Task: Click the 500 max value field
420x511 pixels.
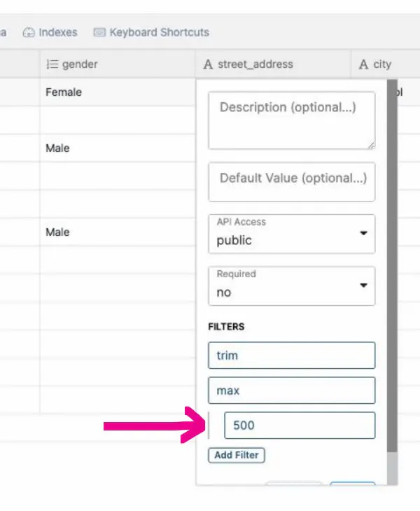Action: 300,426
